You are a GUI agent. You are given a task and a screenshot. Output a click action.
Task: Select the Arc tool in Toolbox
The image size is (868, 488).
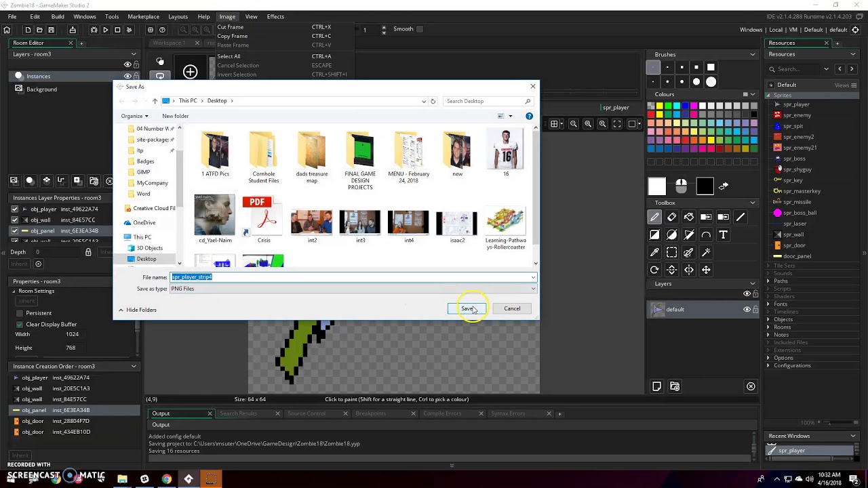coord(706,235)
